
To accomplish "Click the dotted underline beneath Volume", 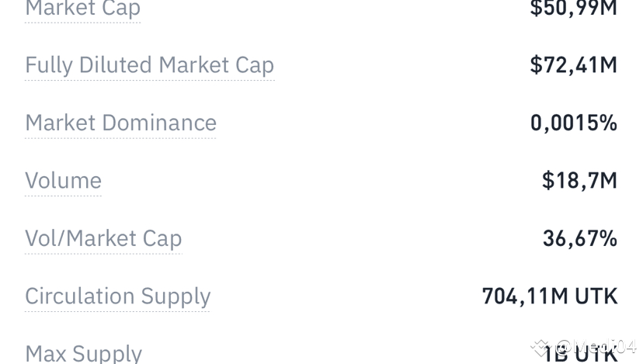I will [x=63, y=196].
